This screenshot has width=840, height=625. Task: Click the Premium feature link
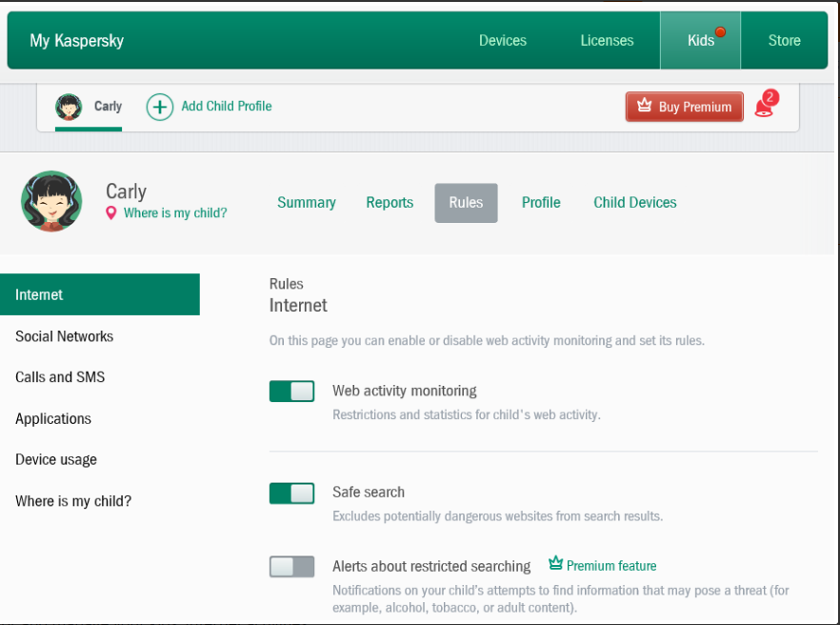pyautogui.click(x=611, y=566)
